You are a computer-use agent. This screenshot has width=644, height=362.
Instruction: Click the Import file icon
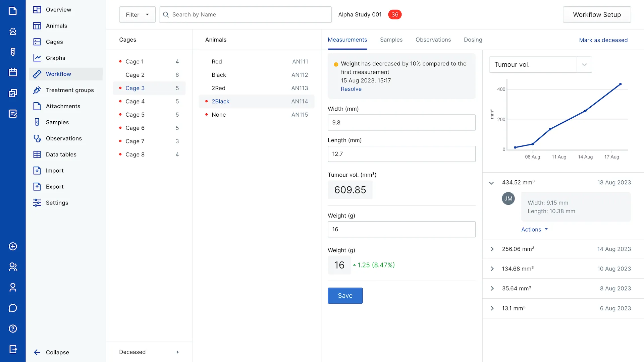37,171
